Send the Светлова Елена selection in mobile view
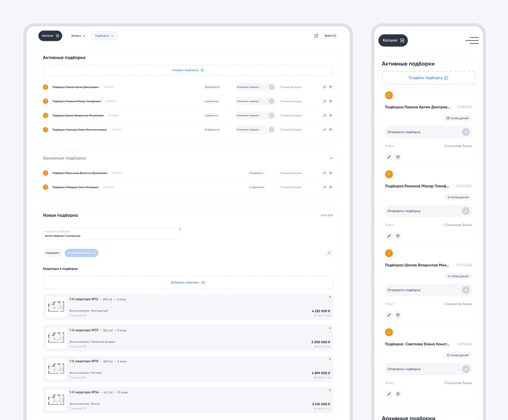Viewport: 508px width, 420px height. tap(428, 369)
